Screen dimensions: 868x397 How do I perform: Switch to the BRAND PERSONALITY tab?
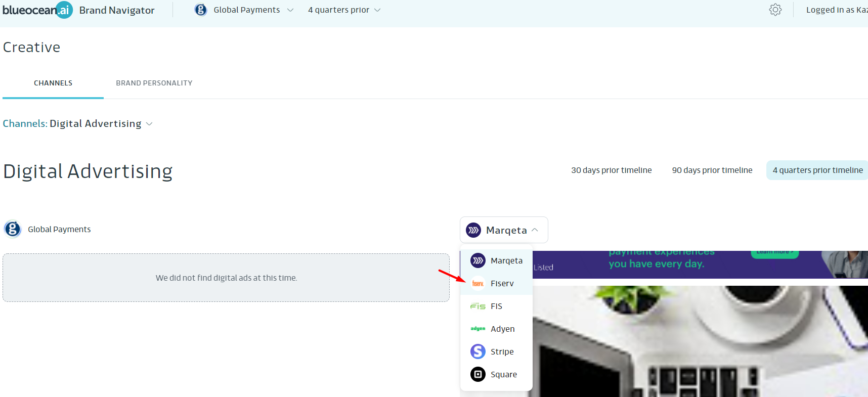[x=154, y=83]
